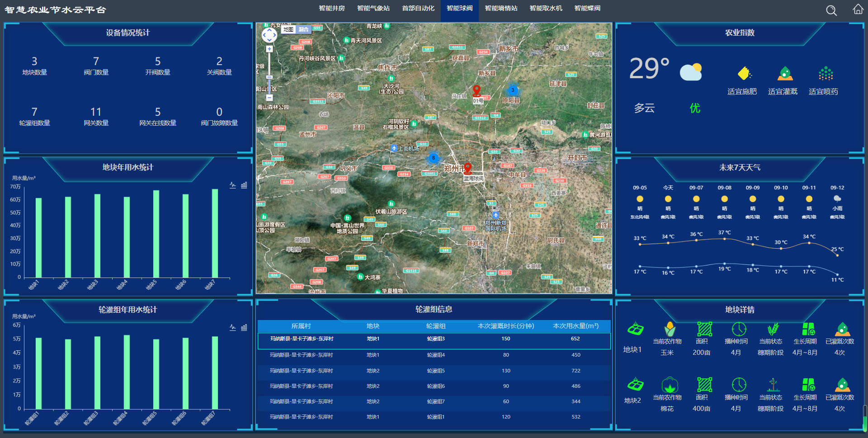Switch rotation group chart to line view
Viewport: 868px width, 438px height.
point(233,327)
